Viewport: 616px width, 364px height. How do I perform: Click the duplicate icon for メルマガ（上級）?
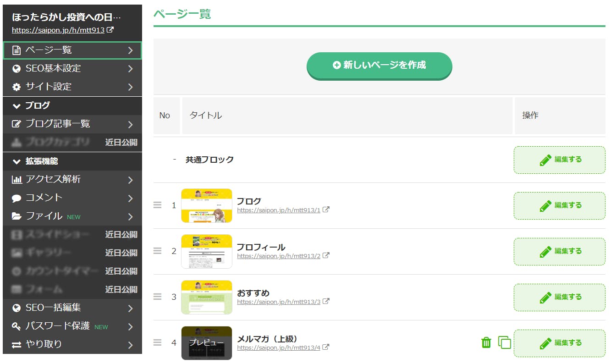click(504, 342)
